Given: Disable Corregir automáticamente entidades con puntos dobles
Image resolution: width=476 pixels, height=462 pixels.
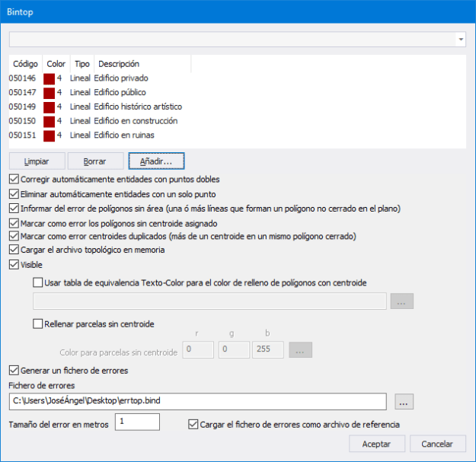Looking at the screenshot, I should 14,180.
